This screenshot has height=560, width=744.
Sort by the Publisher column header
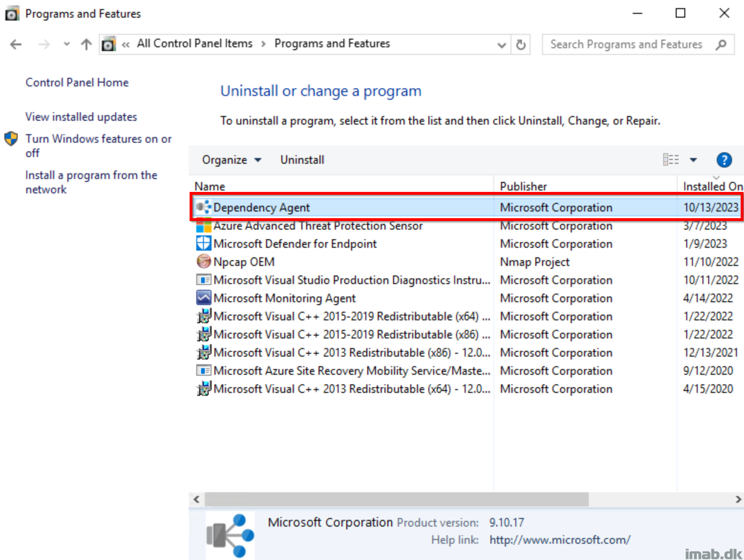pos(585,187)
